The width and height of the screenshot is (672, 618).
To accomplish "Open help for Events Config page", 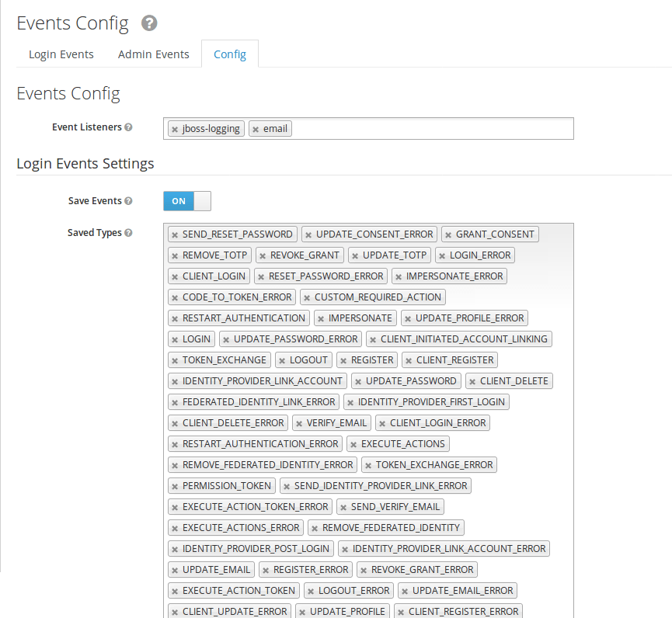I will [x=148, y=23].
